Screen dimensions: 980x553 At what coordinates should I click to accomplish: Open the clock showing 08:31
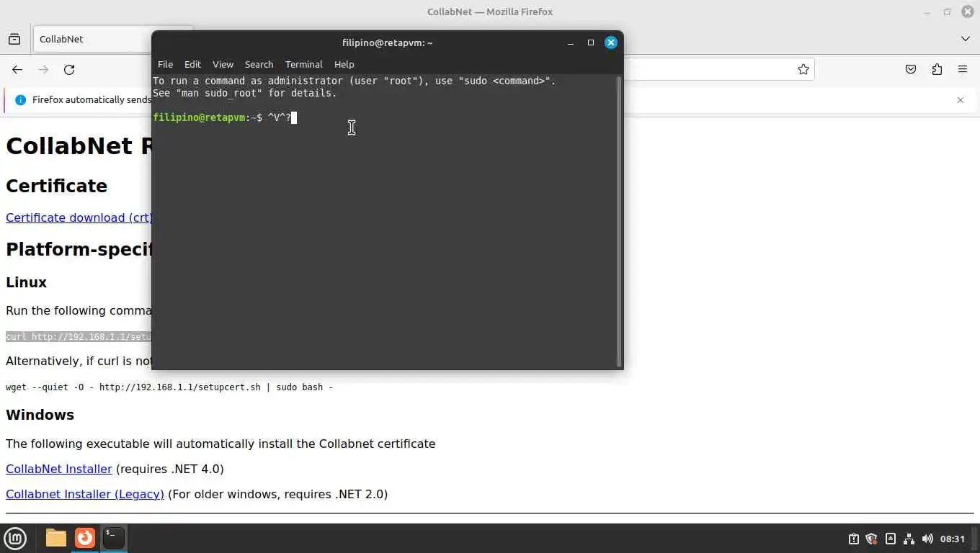click(953, 539)
